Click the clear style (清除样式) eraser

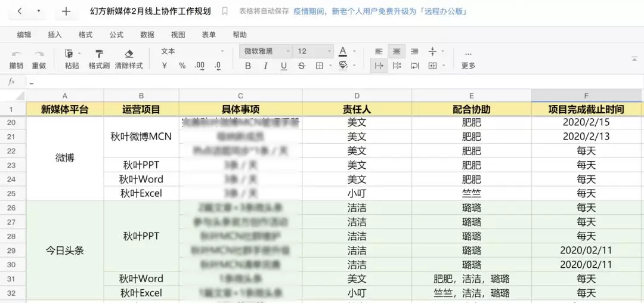click(129, 54)
